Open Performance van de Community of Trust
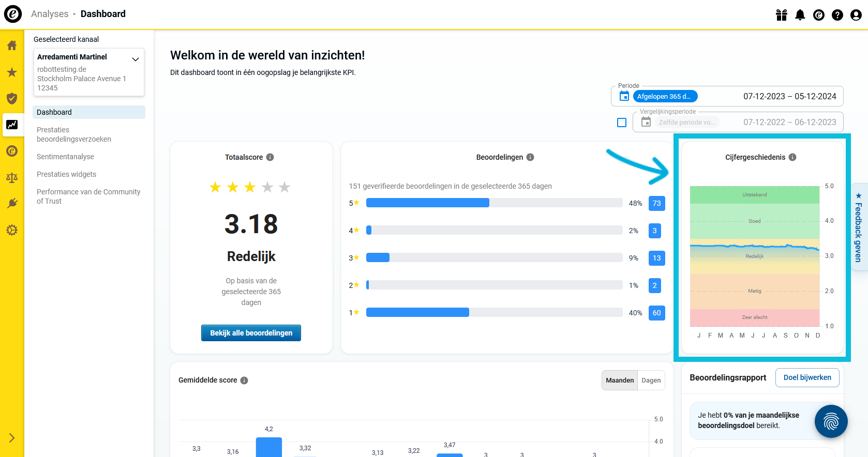 coord(88,196)
